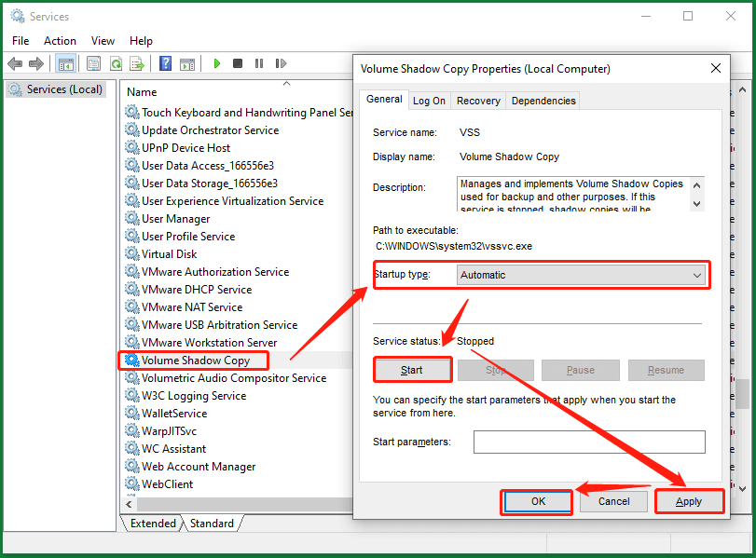
Task: Switch to the Standard view tab
Action: (212, 524)
